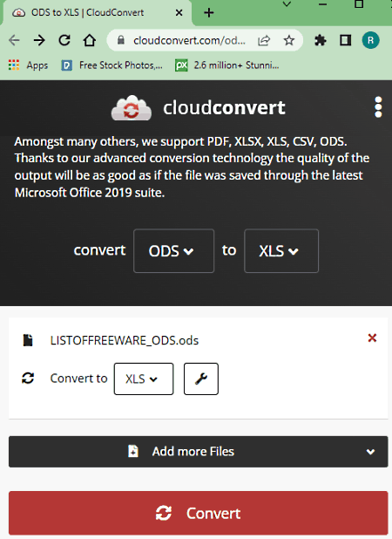Open the Convert to XLS dropdown for file
Screen dimensions: 392x539
(144, 379)
